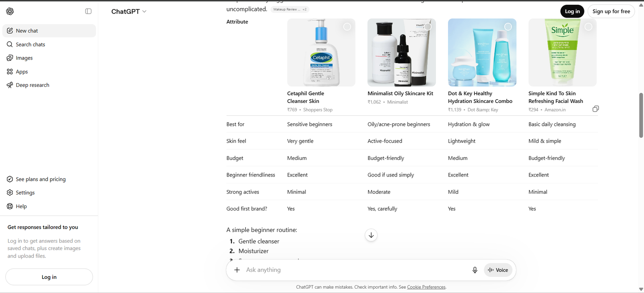Click the Minimalist Oily Skincare Kit title
Viewport: 644px width, 293px height.
[x=400, y=93]
